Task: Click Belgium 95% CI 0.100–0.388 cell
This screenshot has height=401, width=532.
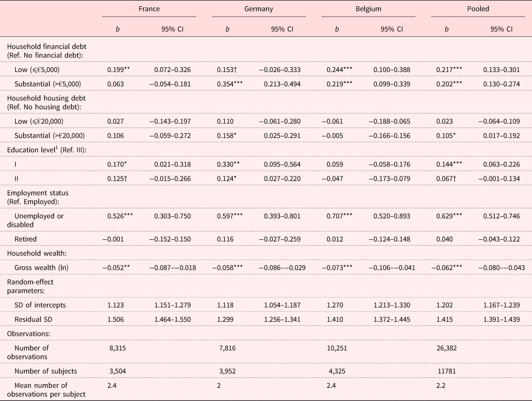Action: tap(394, 69)
